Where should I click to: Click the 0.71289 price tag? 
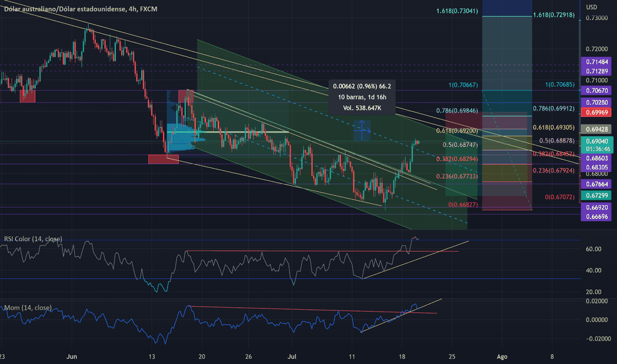(x=596, y=71)
